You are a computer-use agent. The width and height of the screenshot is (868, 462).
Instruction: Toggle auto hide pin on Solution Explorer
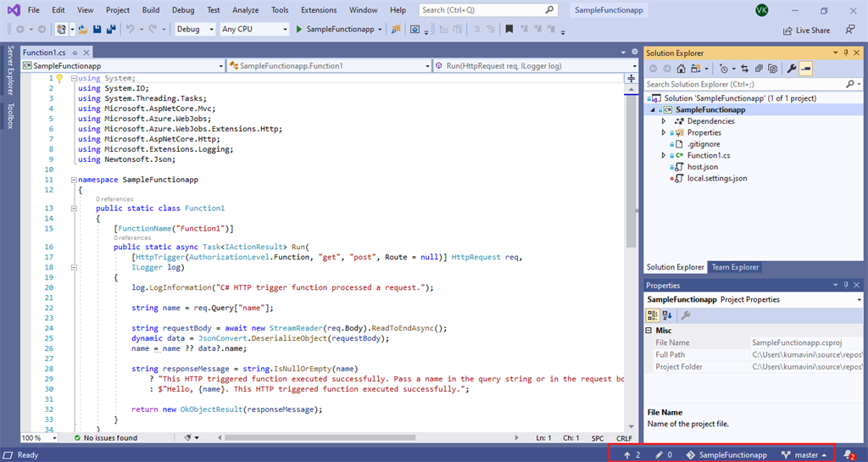click(x=846, y=53)
